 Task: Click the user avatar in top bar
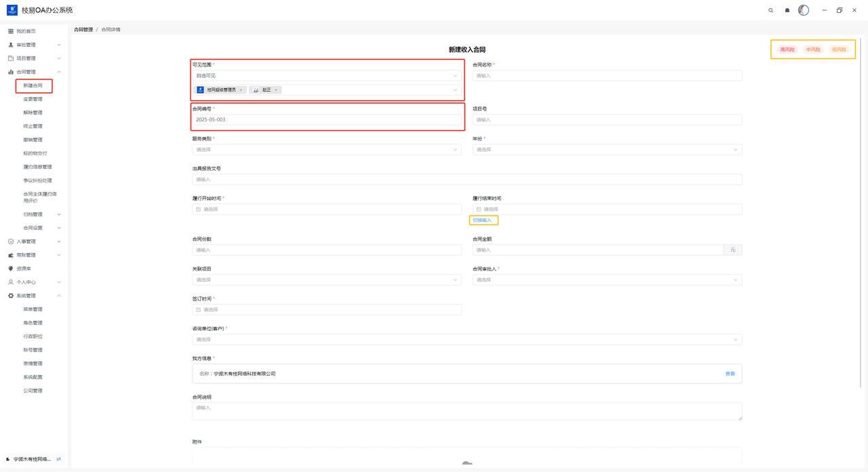click(804, 10)
